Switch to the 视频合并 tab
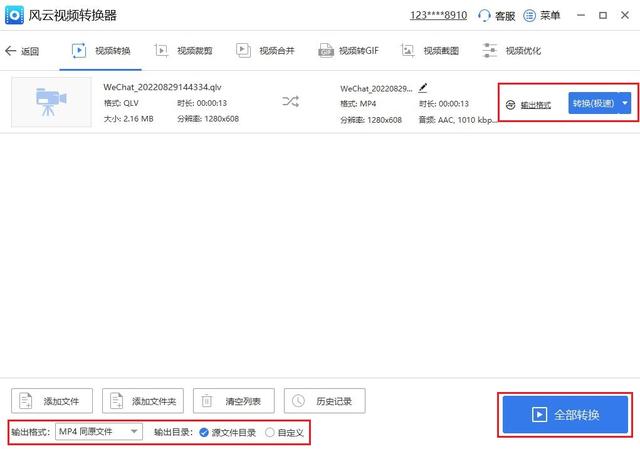This screenshot has height=449, width=640. click(x=265, y=51)
